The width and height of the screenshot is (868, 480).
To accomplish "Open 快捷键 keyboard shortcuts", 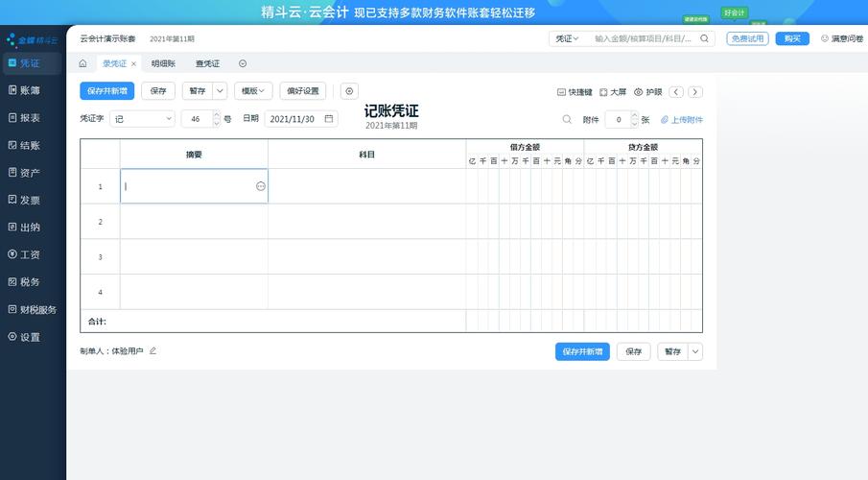I will pyautogui.click(x=575, y=92).
